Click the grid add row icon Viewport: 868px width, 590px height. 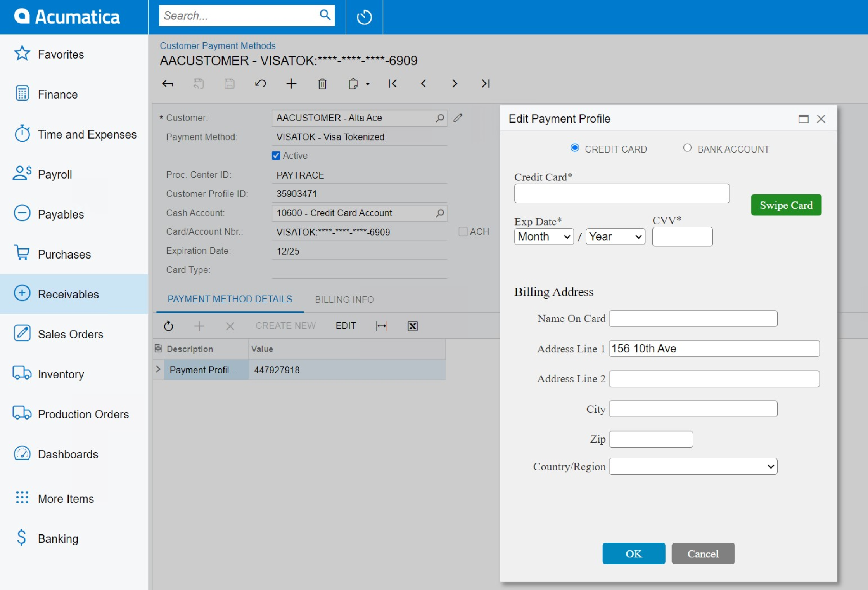click(199, 326)
